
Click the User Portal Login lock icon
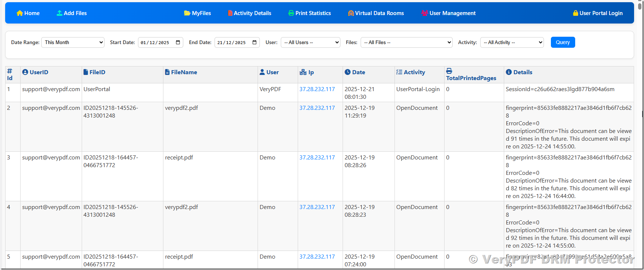click(x=576, y=13)
